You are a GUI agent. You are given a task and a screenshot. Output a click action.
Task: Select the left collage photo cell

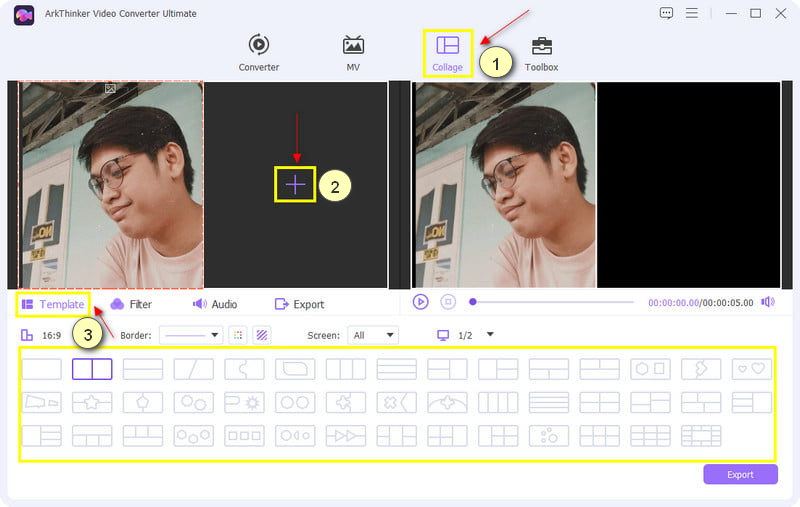111,185
